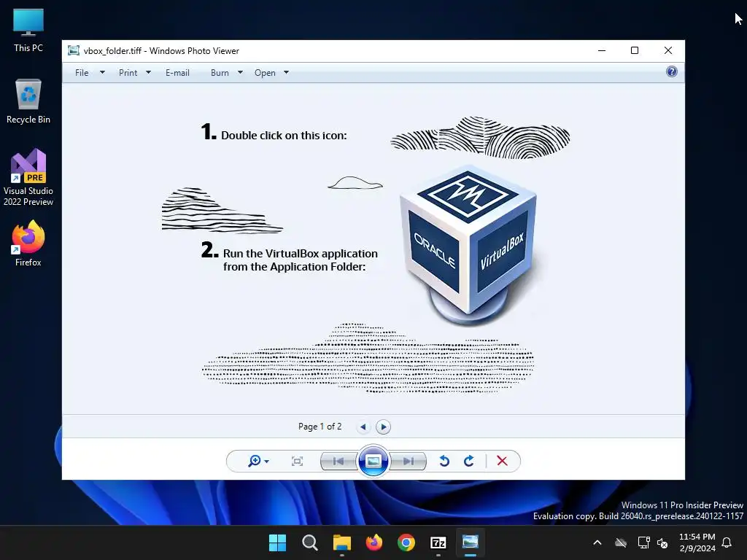Screen dimensions: 747x560
Task: Expand the File dropdown arrow
Action: 102,72
